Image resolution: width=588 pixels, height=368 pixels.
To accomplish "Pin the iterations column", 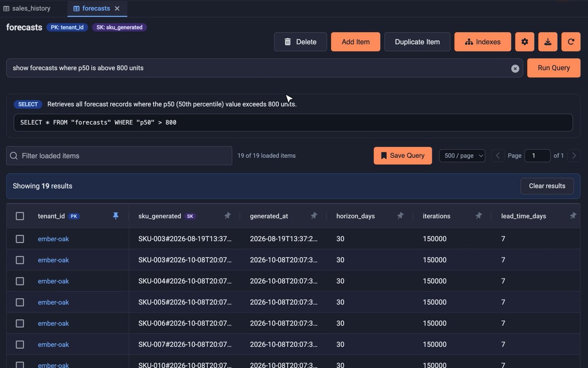I will point(478,216).
